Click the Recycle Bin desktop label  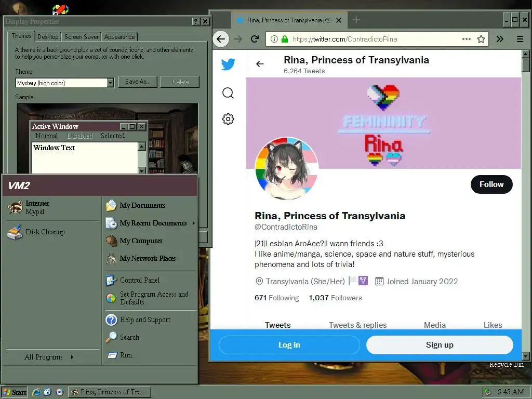coord(506,365)
